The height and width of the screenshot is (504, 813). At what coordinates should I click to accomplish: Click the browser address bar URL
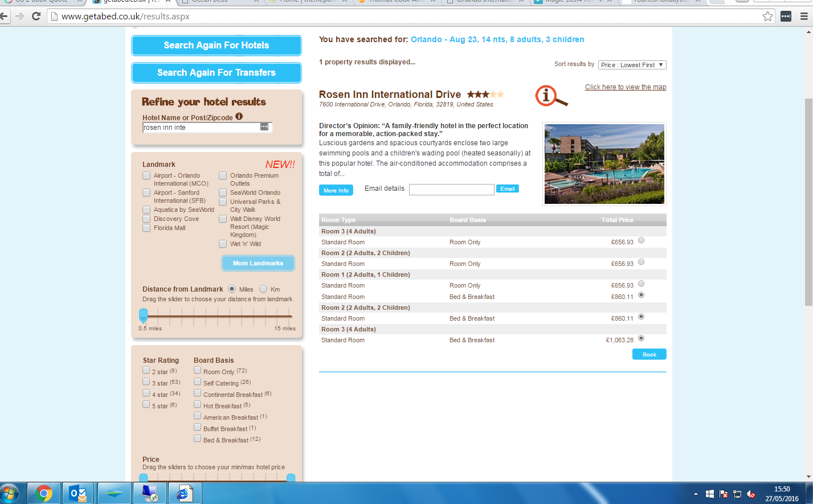click(x=125, y=17)
